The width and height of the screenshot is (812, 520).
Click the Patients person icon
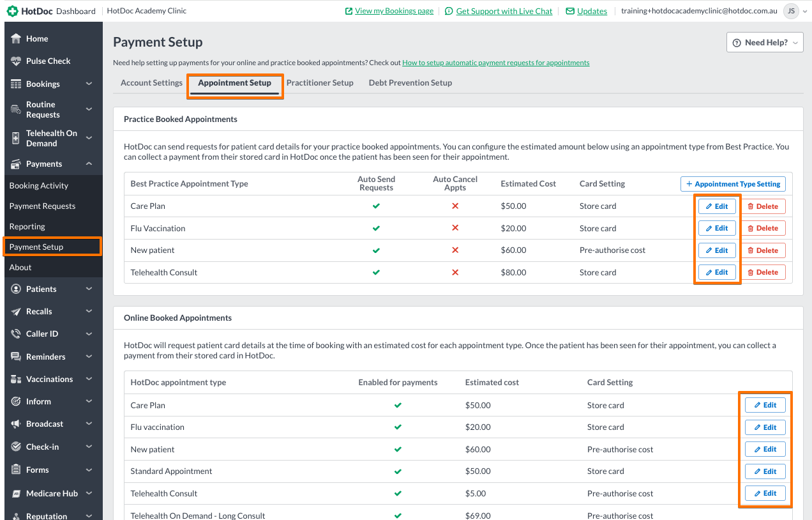click(16, 289)
